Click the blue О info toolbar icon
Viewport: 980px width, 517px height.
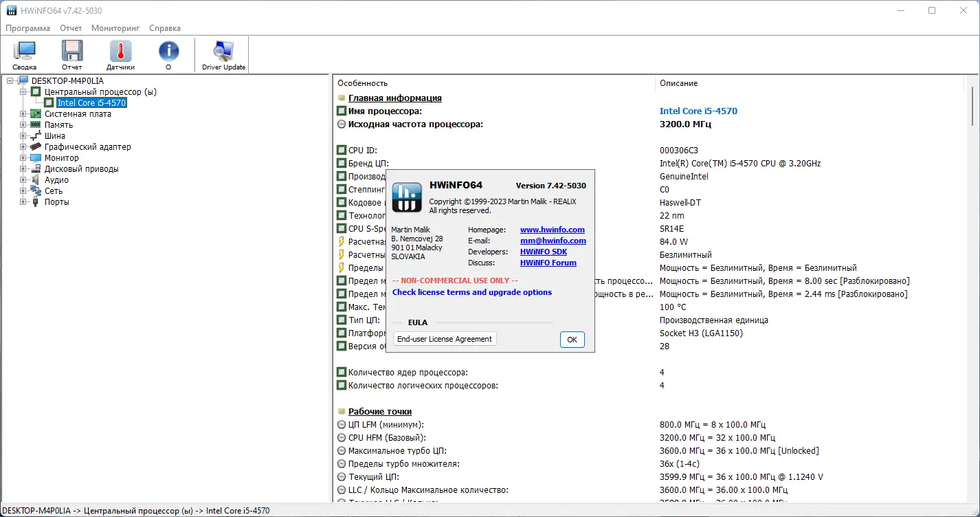tap(168, 51)
